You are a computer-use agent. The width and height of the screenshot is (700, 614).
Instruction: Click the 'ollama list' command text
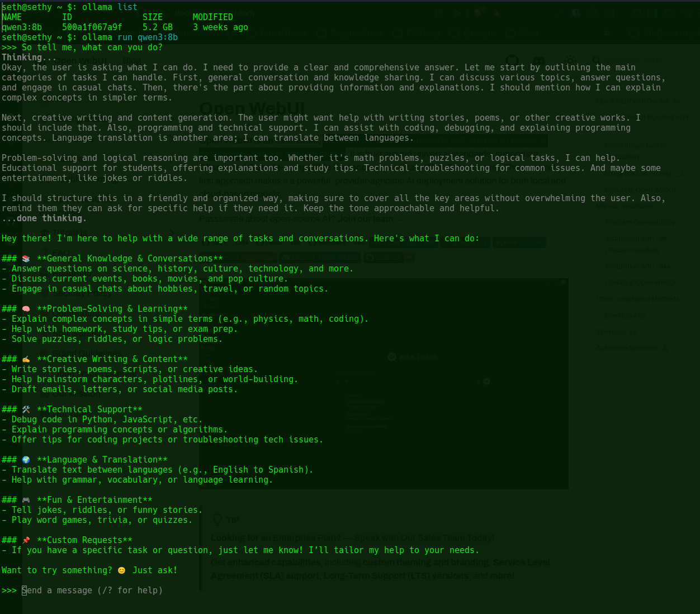point(110,7)
